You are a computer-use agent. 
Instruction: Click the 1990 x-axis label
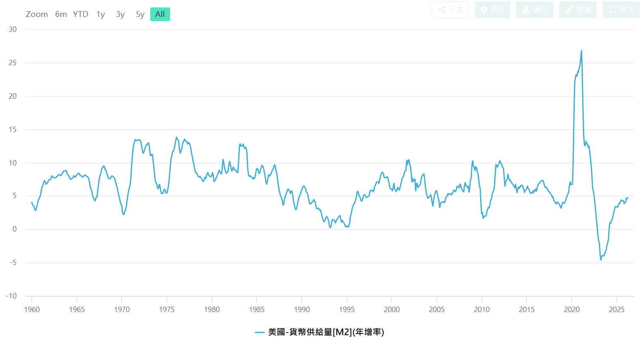302,310
